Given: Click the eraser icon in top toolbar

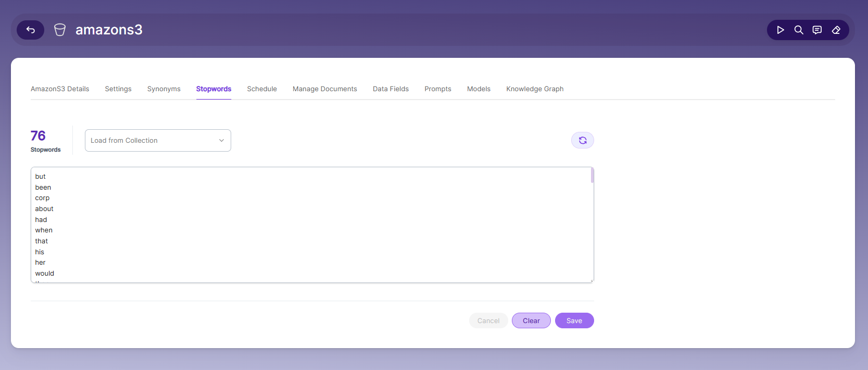Looking at the screenshot, I should click(836, 30).
